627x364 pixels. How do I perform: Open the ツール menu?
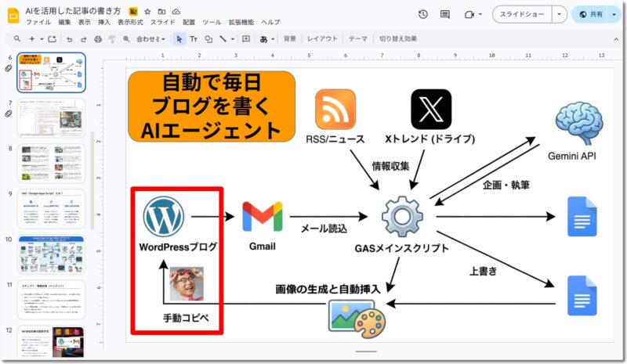(x=212, y=23)
